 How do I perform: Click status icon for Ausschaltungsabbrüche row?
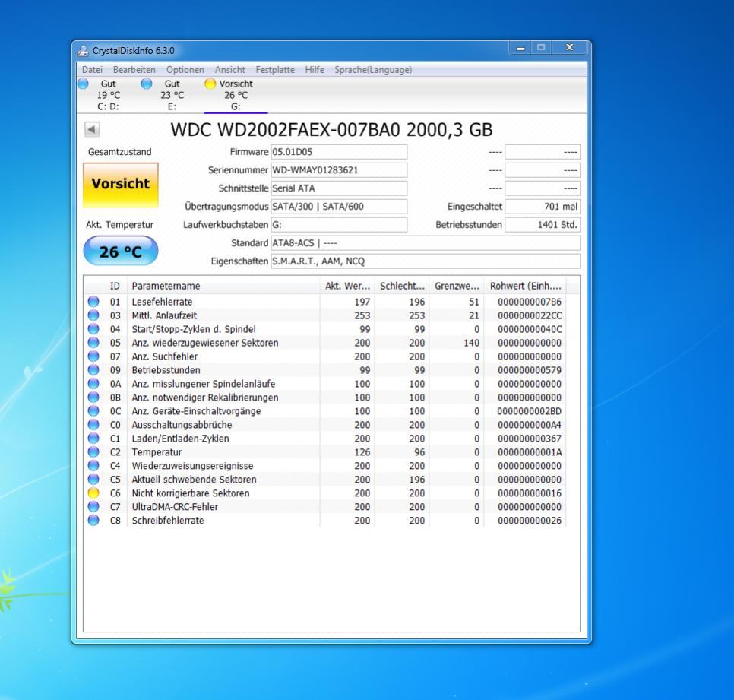coord(93,425)
